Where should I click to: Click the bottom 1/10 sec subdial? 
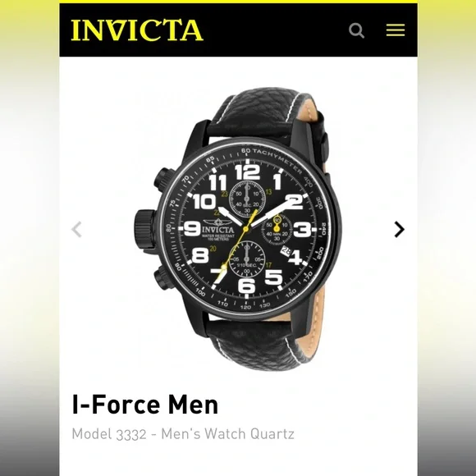247,259
